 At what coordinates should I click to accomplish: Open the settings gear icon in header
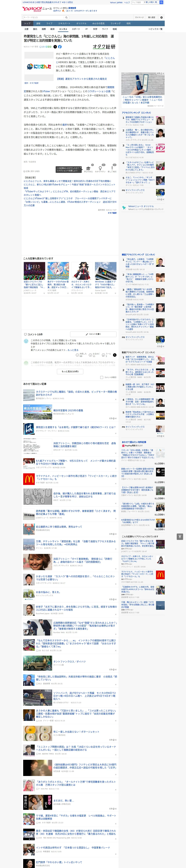(161, 18)
